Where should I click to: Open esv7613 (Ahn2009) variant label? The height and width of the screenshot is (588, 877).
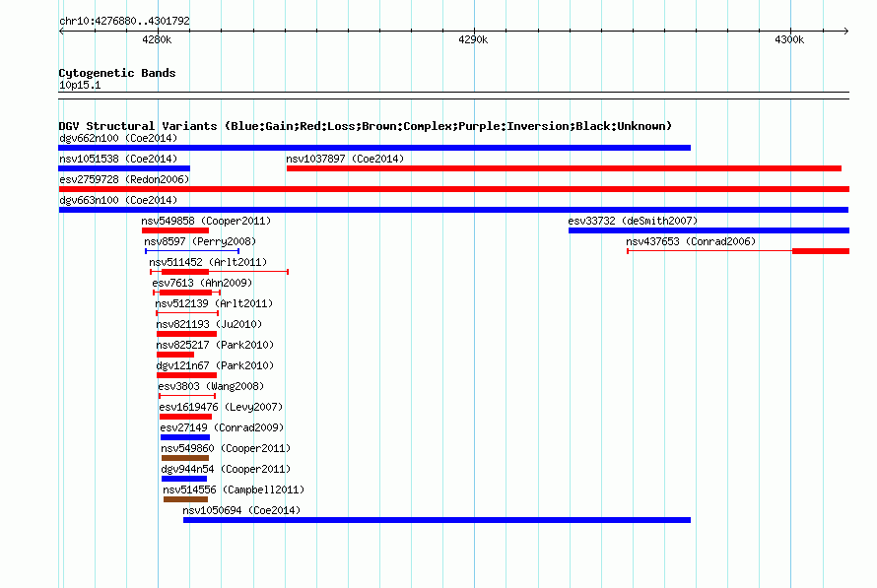pos(202,283)
